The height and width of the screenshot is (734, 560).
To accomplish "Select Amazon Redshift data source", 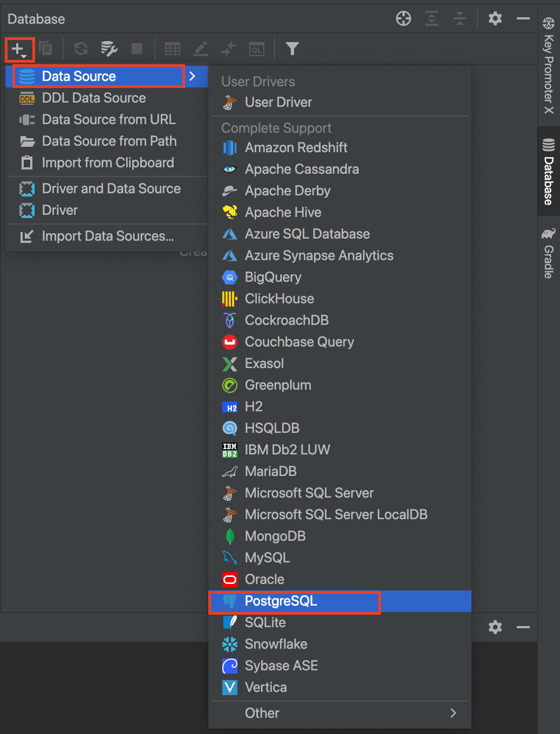I will (x=340, y=147).
